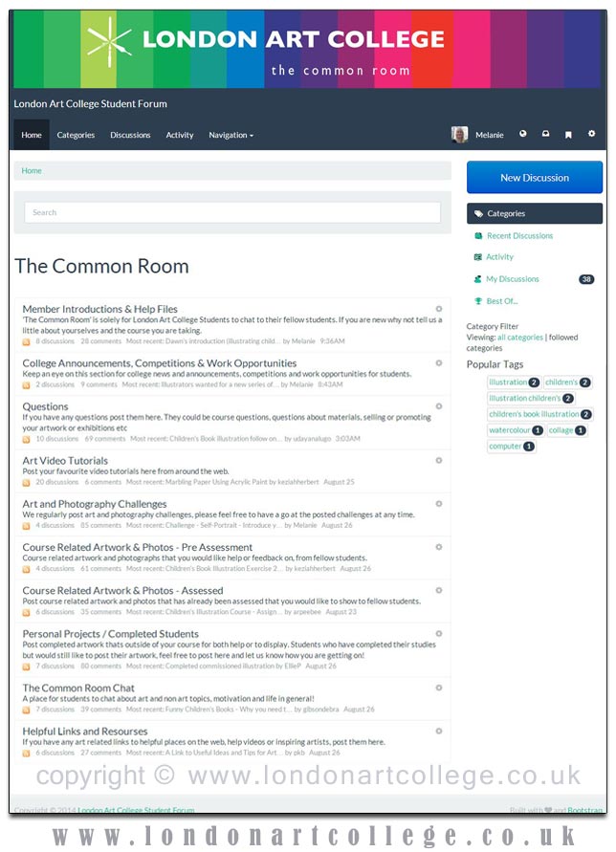Screen dimensions: 616x852
Task: Click the Home breadcrumb link
Action: tap(32, 170)
